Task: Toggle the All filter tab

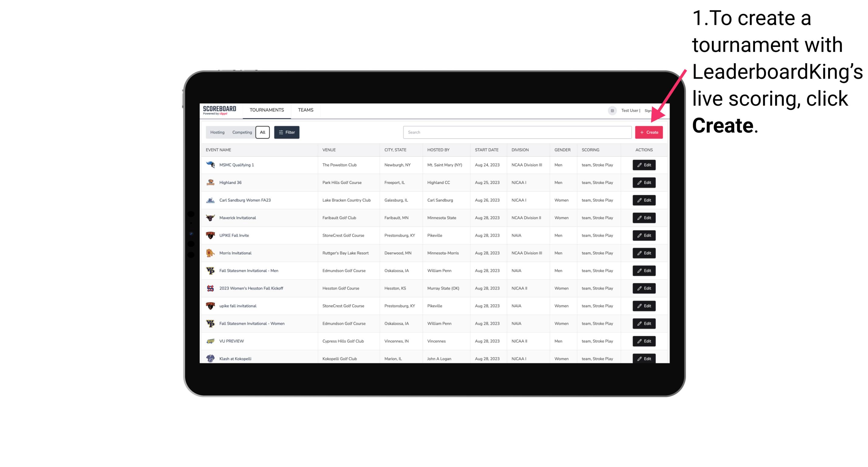Action: pyautogui.click(x=262, y=132)
